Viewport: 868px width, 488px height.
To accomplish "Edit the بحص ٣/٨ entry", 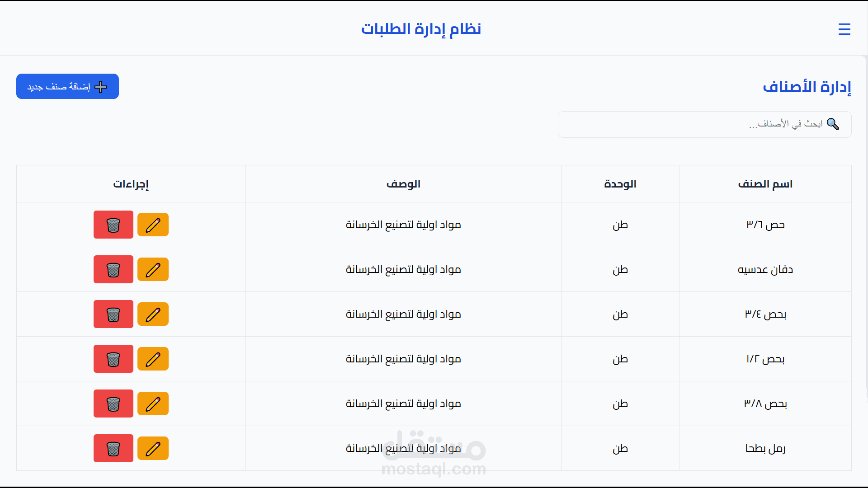I will click(153, 404).
